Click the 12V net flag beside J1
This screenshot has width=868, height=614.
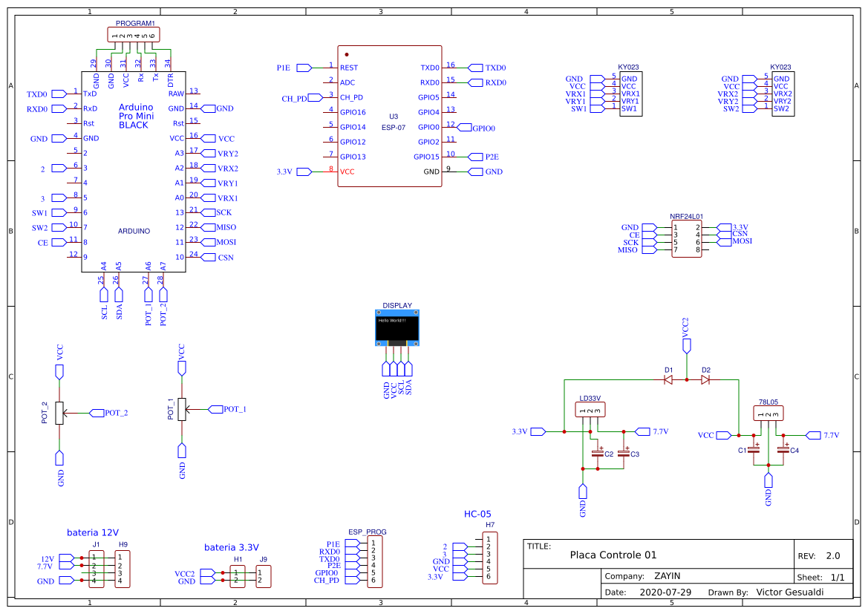pos(66,558)
